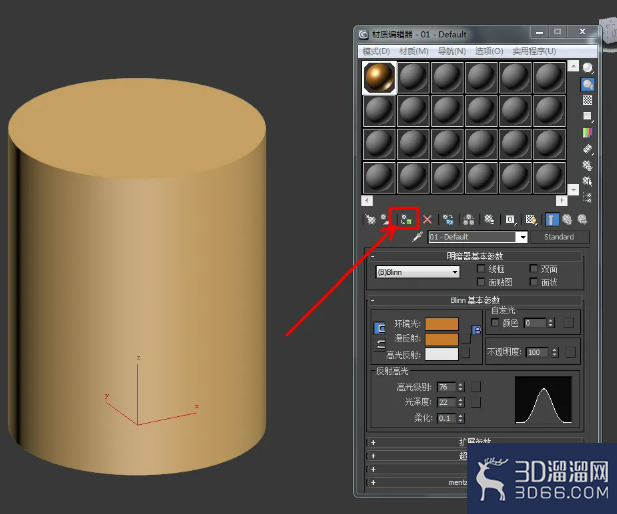Enable 双面 two-sided checkbox
This screenshot has width=617, height=514.
point(533,268)
